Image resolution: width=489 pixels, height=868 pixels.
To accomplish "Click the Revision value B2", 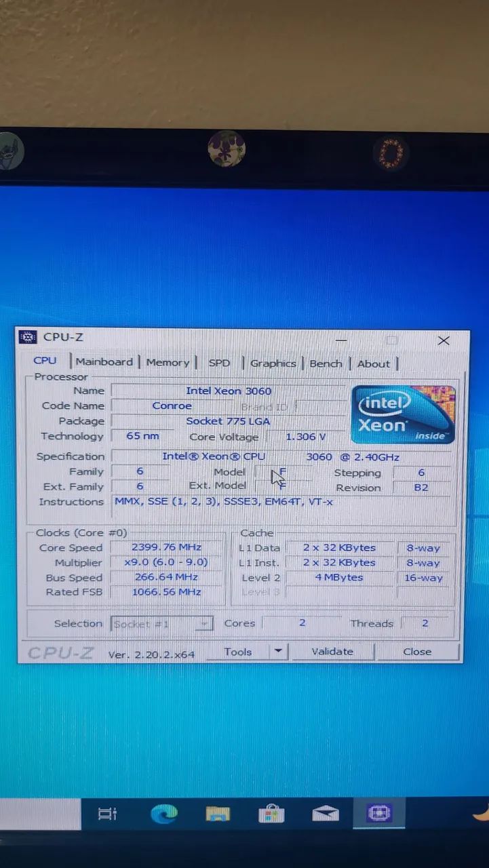I will pos(421,488).
